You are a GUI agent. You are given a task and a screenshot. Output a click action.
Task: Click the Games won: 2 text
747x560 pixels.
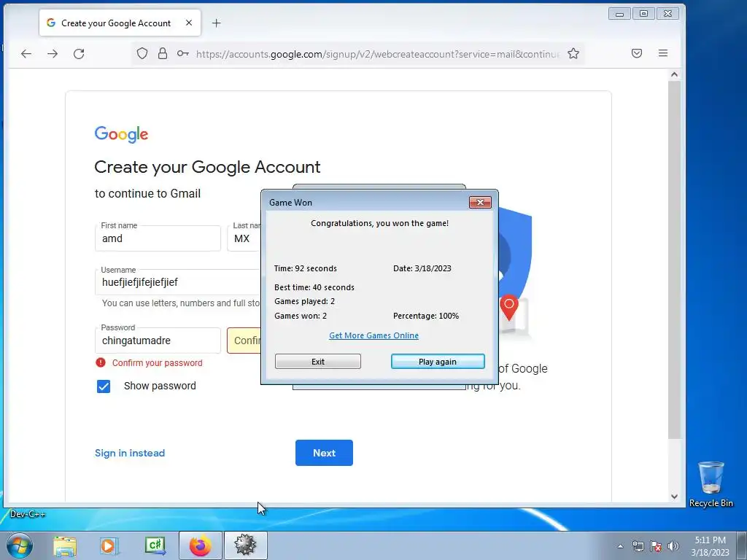301,316
